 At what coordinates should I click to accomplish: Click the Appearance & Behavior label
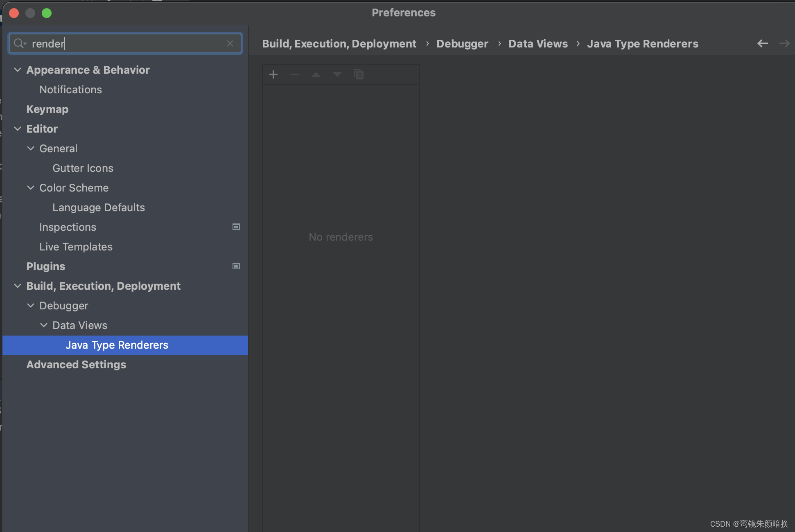[x=88, y=70]
